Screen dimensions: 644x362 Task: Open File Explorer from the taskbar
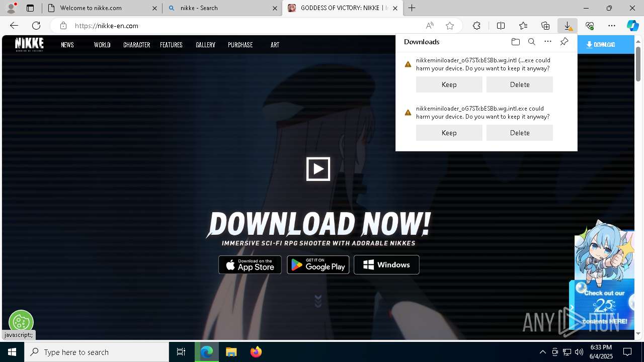pyautogui.click(x=231, y=352)
